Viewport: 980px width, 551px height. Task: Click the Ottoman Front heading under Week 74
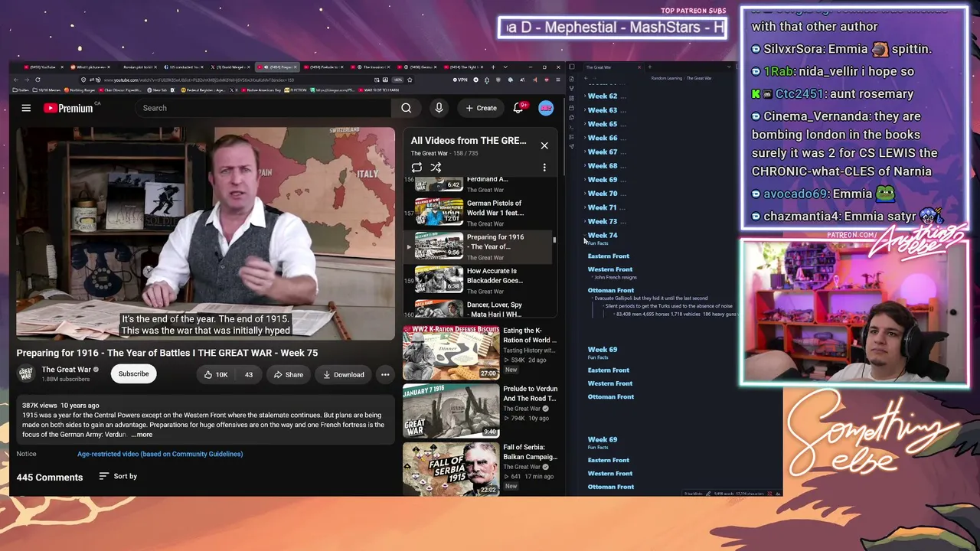click(611, 290)
